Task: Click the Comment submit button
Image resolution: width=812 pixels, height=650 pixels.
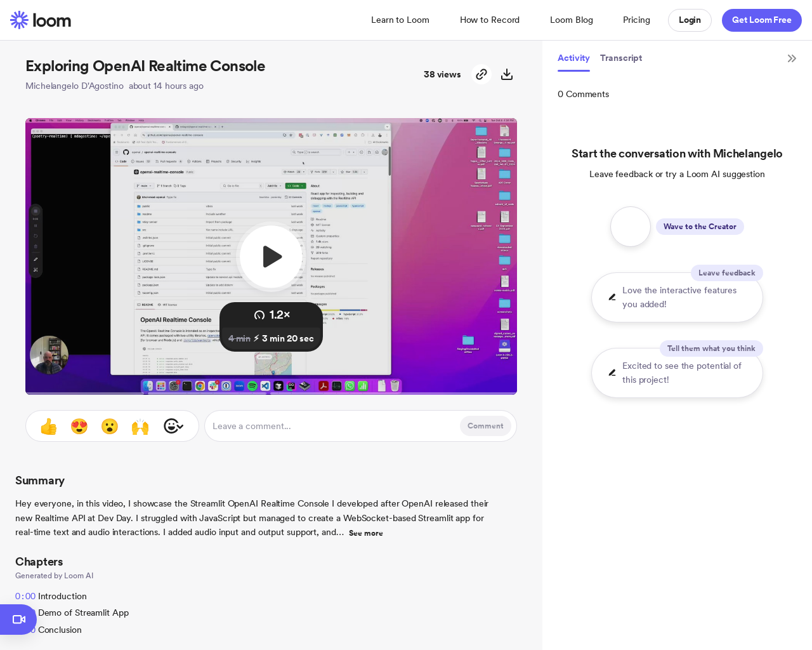Action: 485,426
